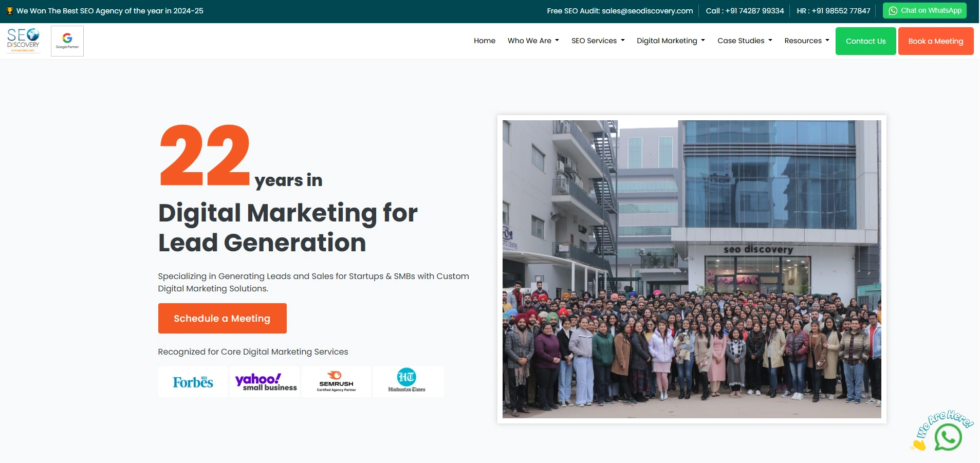
Task: Click the sales@seodiscovery.com email link
Action: click(x=647, y=11)
